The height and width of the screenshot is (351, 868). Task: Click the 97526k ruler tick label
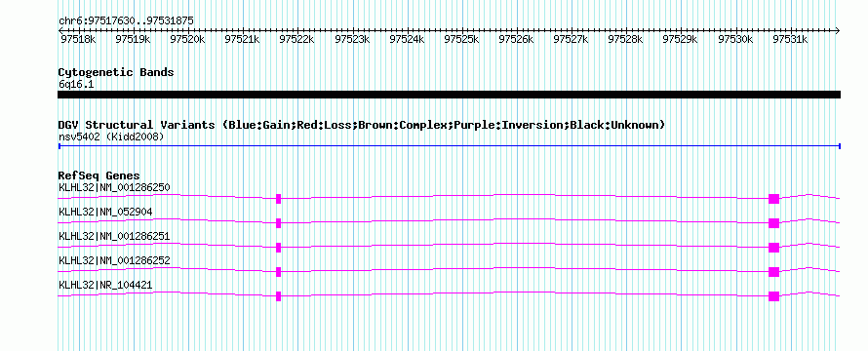[517, 39]
